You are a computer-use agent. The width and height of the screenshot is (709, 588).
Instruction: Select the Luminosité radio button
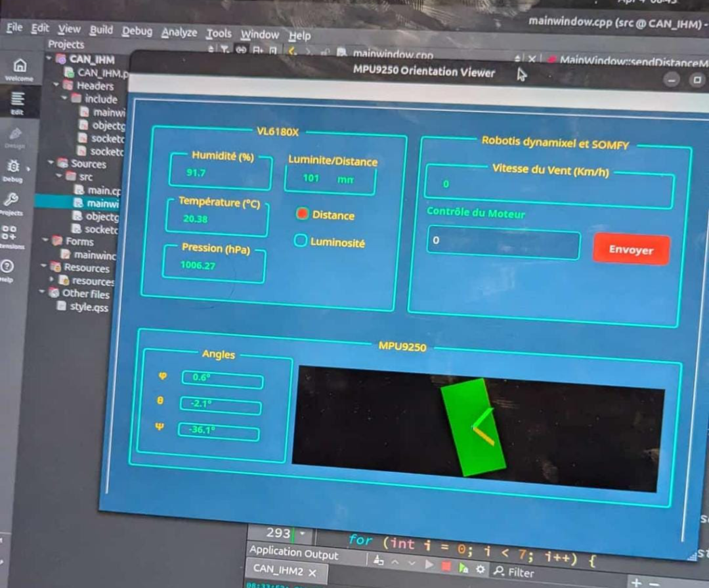tap(300, 241)
